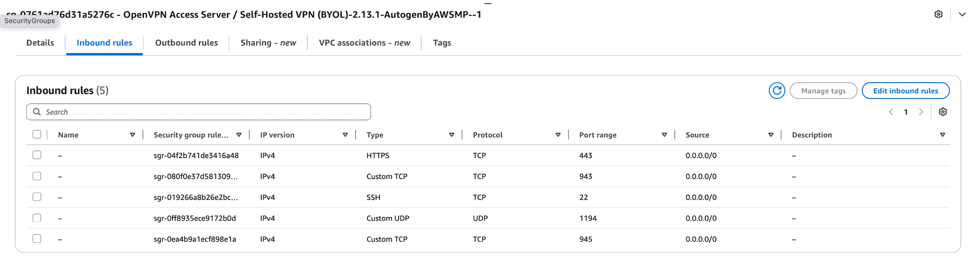Sort by Source column arrow
Viewport: 980px width, 268px height.
[770, 135]
